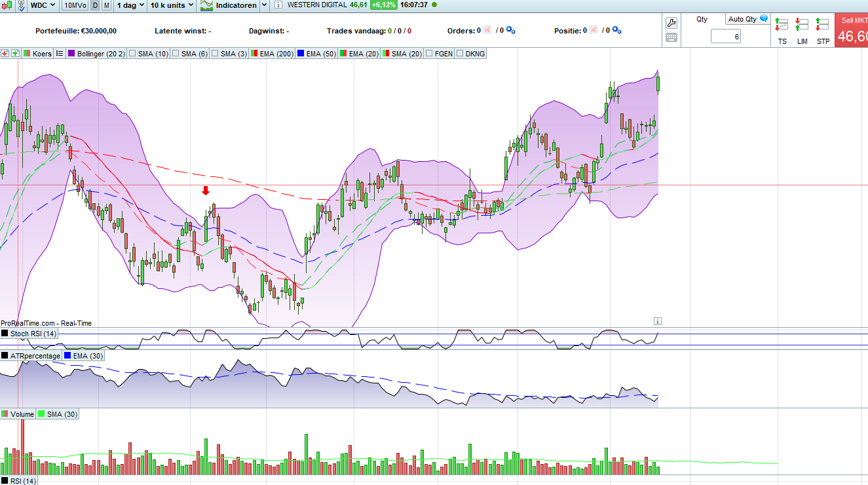
Task: Enable the SMA (3) indicator checkbox
Action: (215, 54)
